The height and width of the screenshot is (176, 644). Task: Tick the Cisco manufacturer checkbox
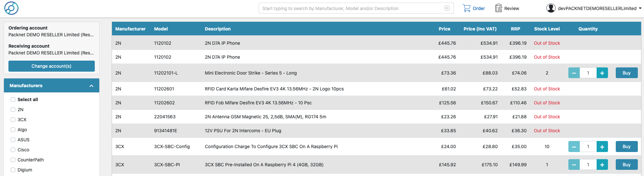(x=13, y=150)
